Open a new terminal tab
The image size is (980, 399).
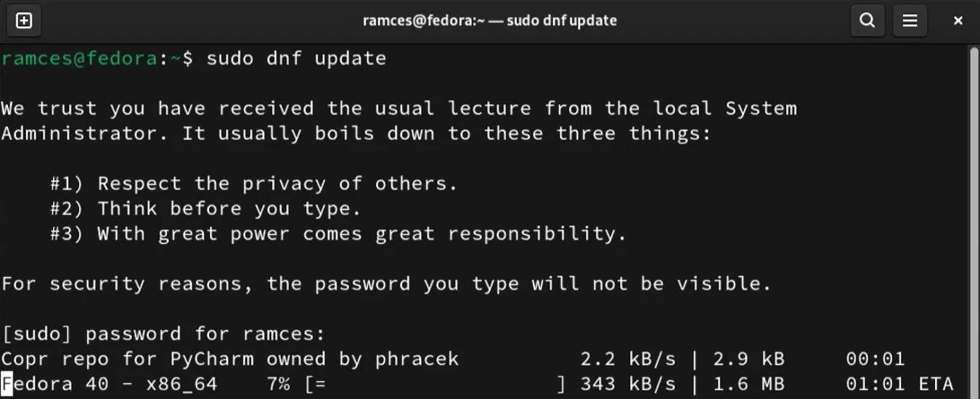click(24, 20)
